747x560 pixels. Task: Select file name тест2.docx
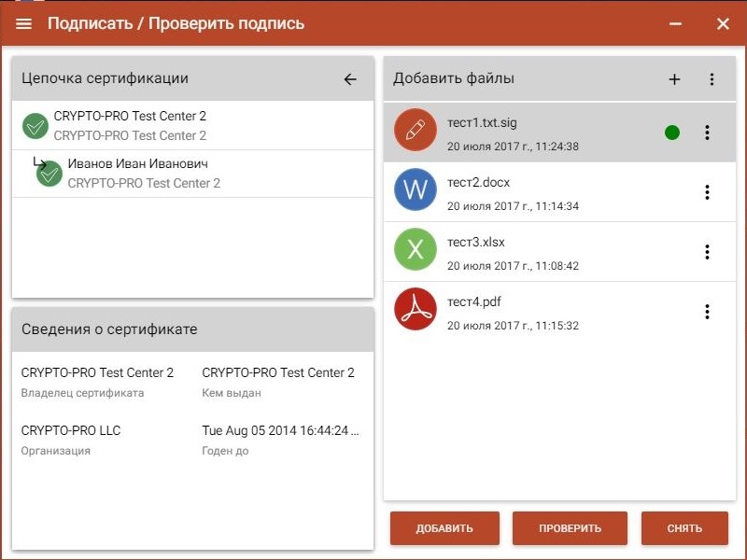tap(478, 182)
